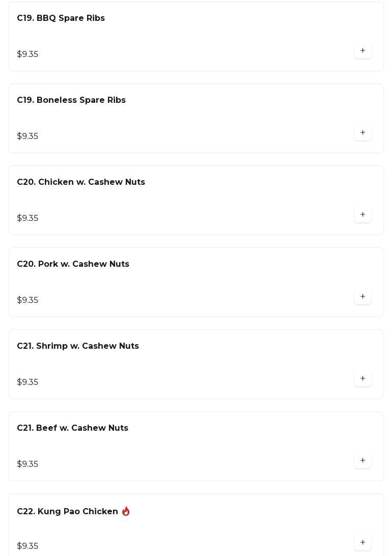This screenshot has width=392, height=556.
Task: Add Chicken w. Cashew Nuts to order
Action: click(x=362, y=215)
